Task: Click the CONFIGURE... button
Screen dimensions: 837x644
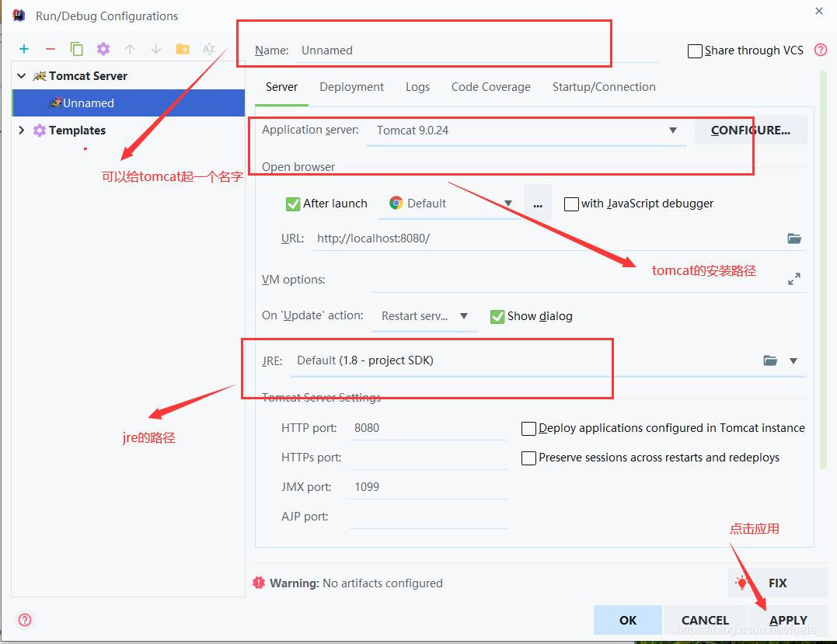Action: 751,131
